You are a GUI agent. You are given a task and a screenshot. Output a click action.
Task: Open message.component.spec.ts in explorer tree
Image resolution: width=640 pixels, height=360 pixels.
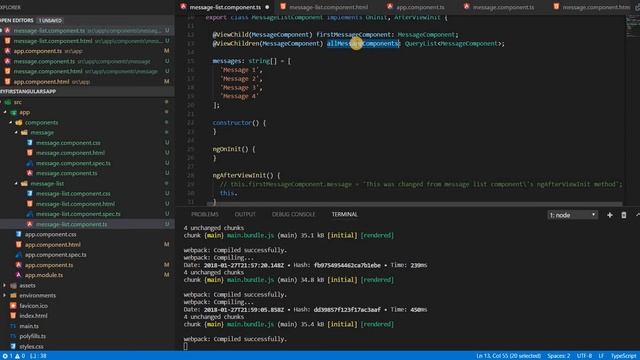tap(73, 163)
